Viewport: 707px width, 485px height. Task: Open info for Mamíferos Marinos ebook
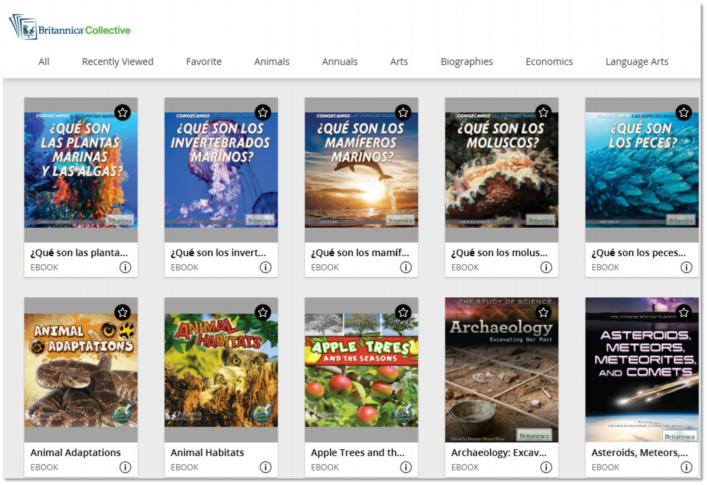(405, 267)
